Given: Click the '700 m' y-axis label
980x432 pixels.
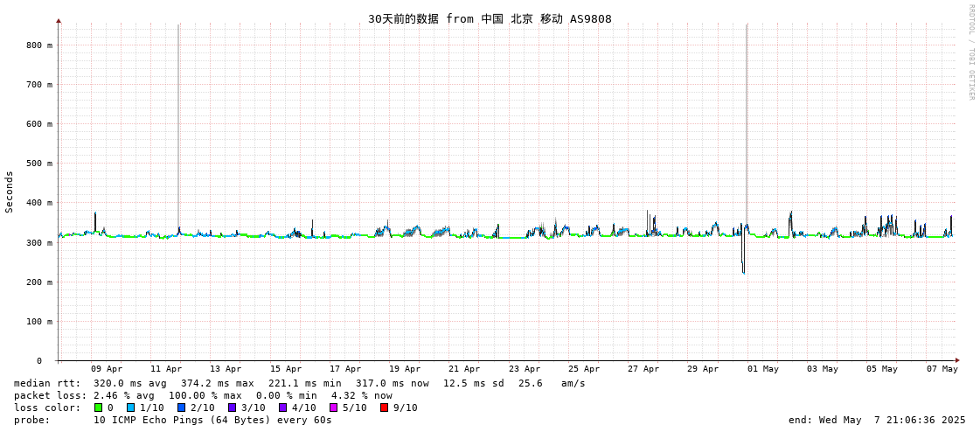Looking at the screenshot, I should 39,85.
